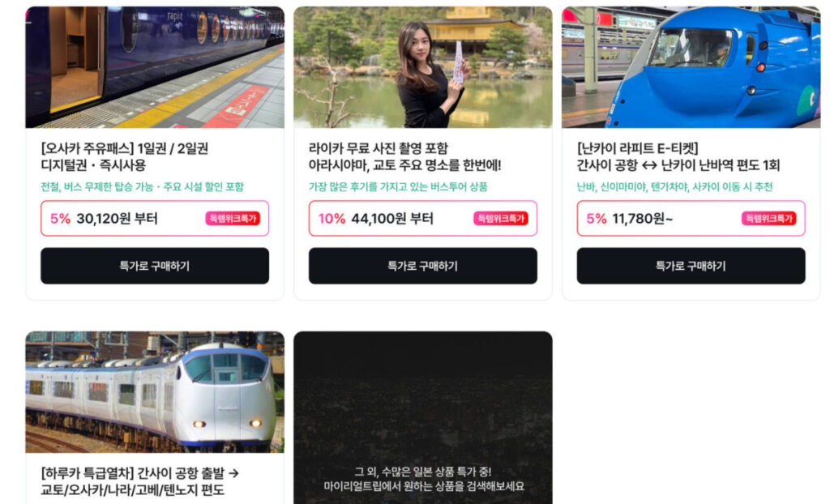830x504 pixels.
Task: Click 특가로 구매하기 for 오사카 주유패스
Action: click(x=155, y=266)
